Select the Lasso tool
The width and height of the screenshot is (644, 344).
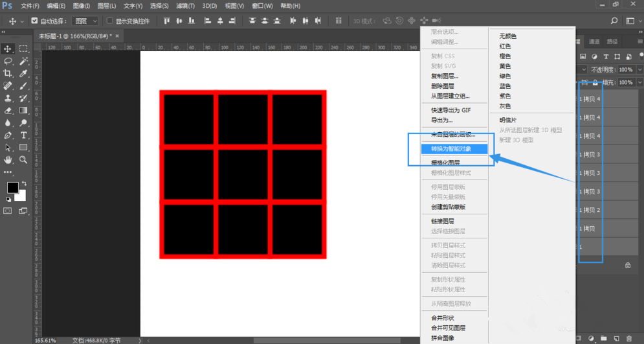coord(8,61)
